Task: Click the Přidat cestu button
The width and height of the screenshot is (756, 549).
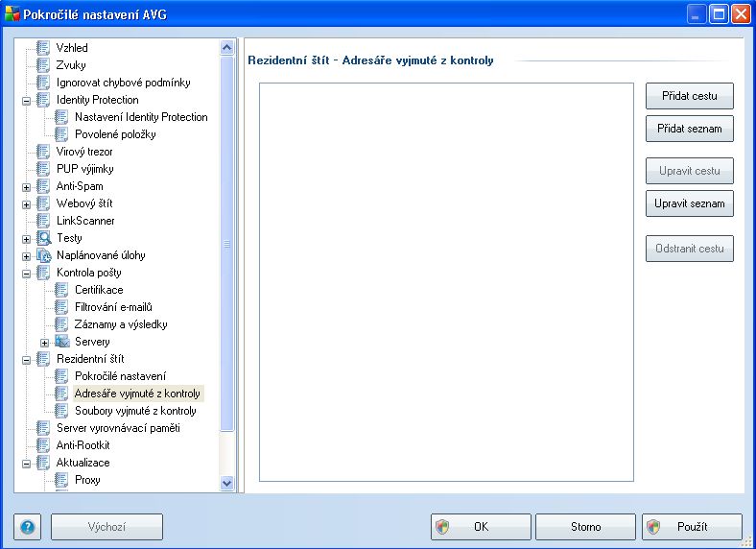Action: pos(690,96)
